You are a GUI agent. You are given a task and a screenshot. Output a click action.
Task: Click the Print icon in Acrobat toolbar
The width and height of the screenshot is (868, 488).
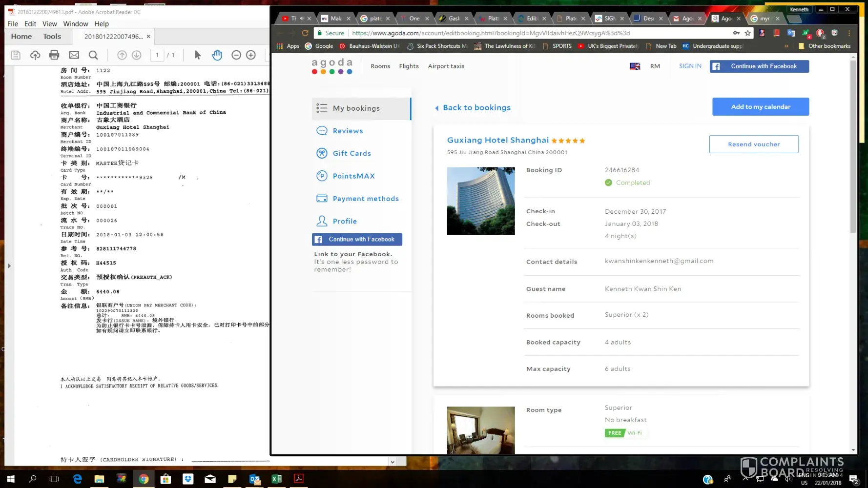pyautogui.click(x=54, y=55)
